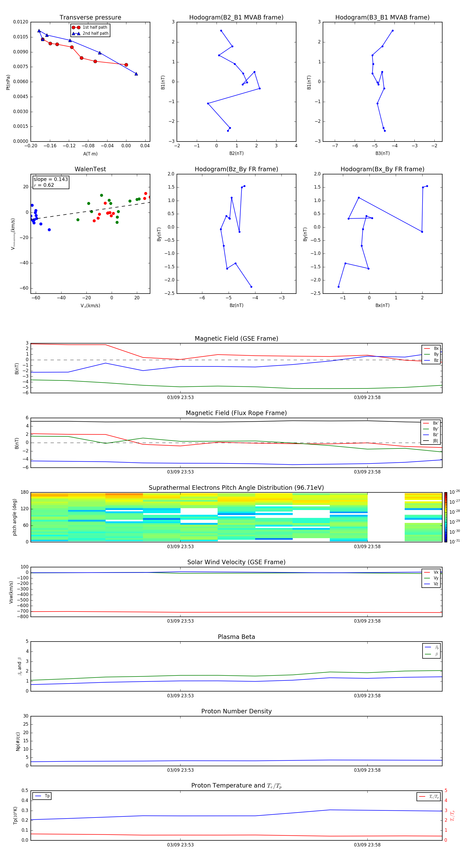Click "03/09 23:53" tick under Solar Wind Velocity plot
Viewport: 473px width, 868px height.
(x=181, y=621)
